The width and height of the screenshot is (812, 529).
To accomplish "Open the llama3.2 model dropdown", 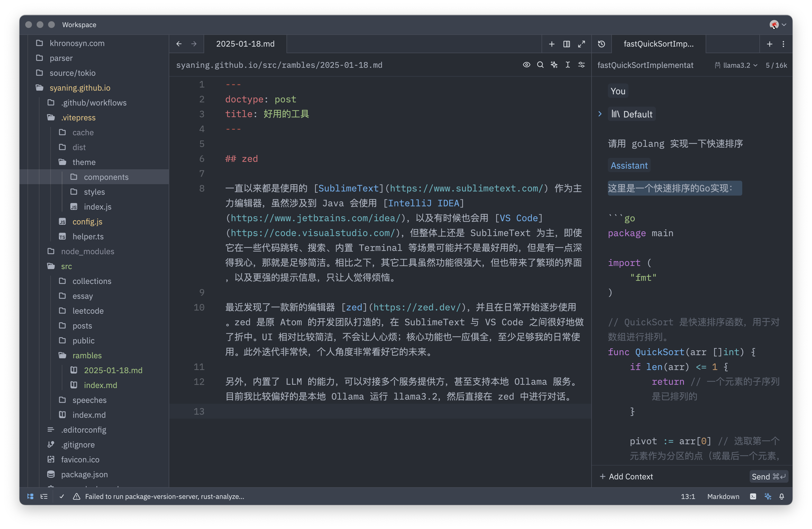I will click(737, 65).
